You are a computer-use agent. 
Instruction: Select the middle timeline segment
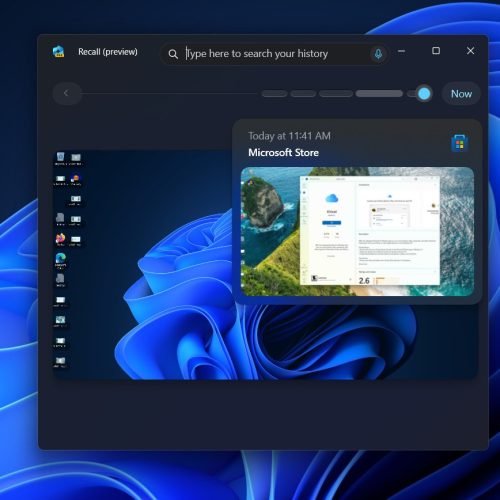(336, 94)
